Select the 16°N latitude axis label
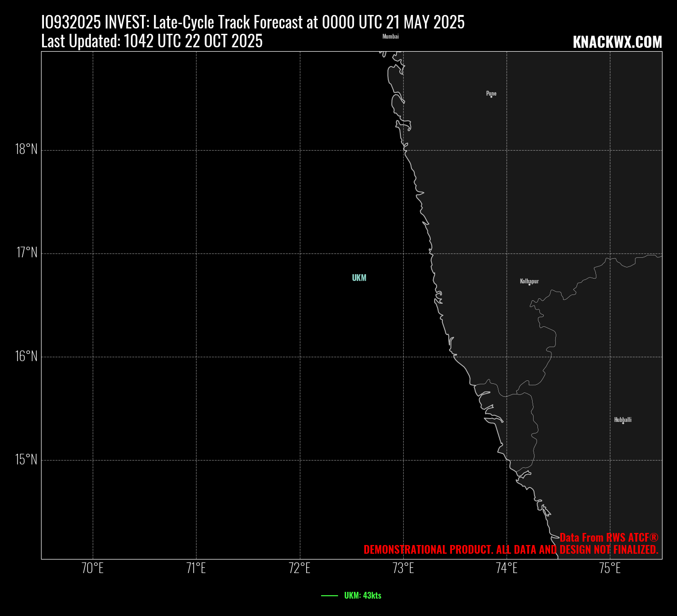 tap(26, 356)
